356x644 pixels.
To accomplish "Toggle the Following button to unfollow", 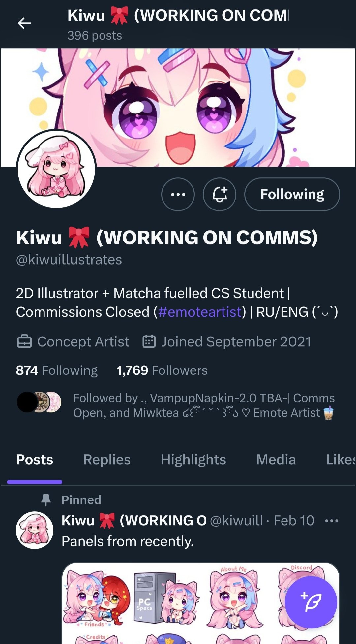I will pos(292,194).
